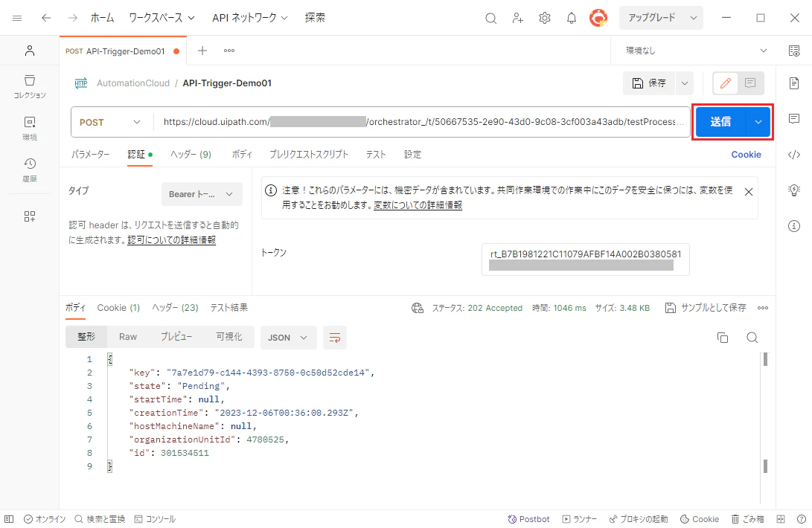Select Raw response view
This screenshot has width=812, height=528.
coord(128,337)
